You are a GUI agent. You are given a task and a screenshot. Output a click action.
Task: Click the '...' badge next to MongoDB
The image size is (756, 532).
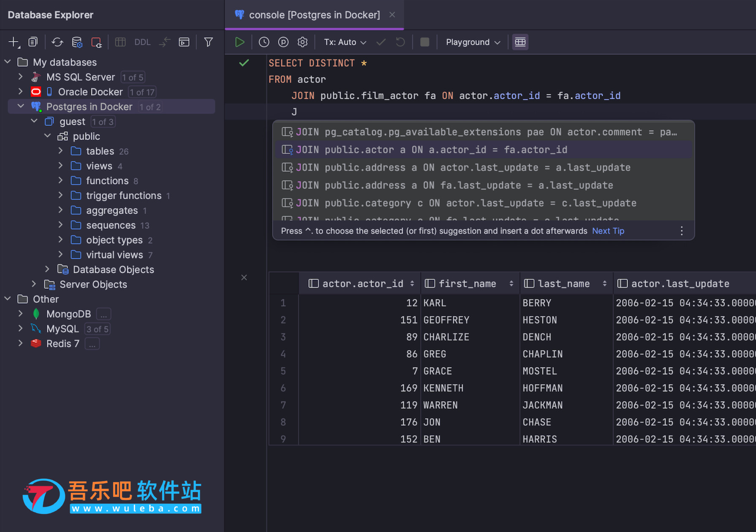click(103, 314)
